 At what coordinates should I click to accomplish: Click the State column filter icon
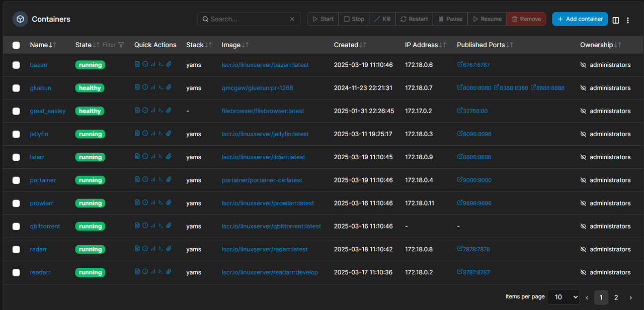[x=121, y=45]
